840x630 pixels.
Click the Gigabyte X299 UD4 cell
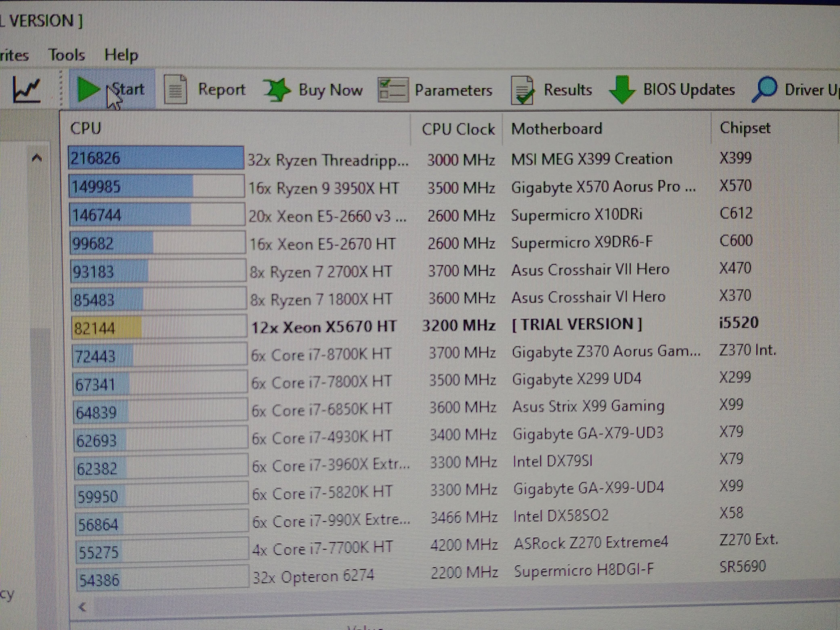click(577, 379)
